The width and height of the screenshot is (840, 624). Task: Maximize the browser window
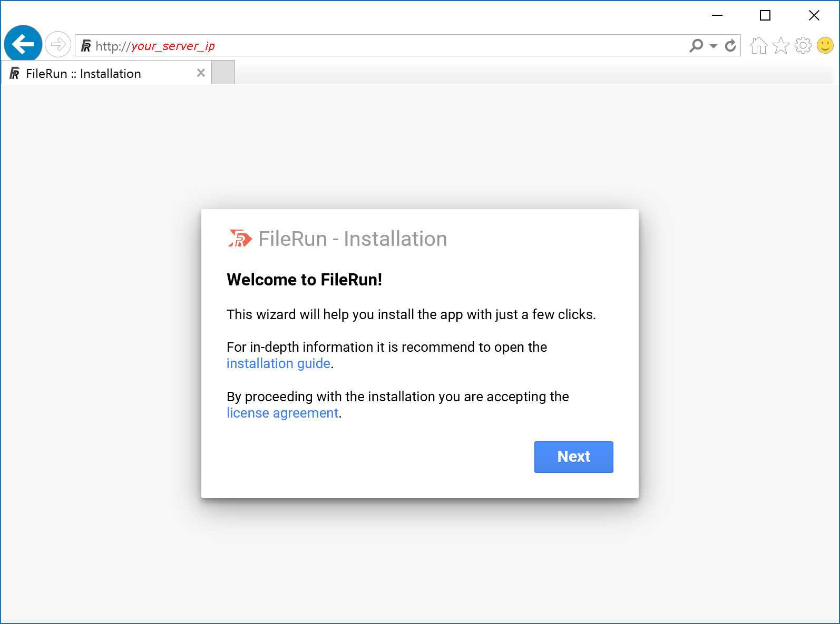tap(765, 16)
